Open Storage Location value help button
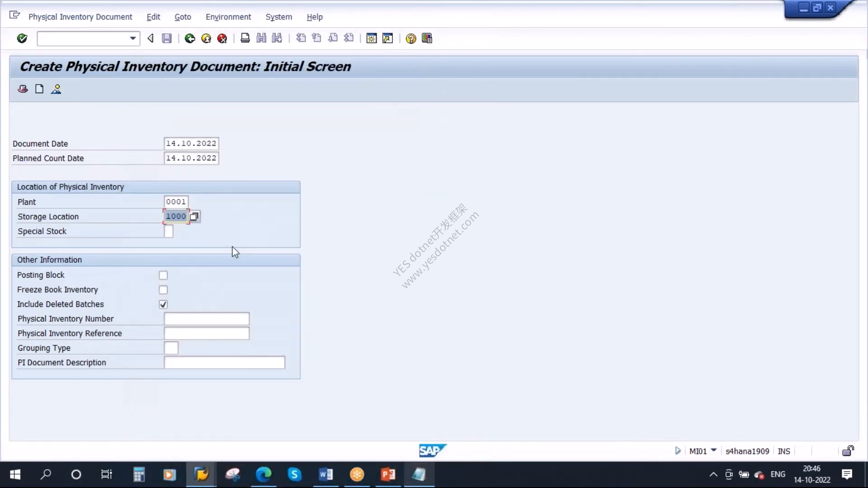 [194, 216]
